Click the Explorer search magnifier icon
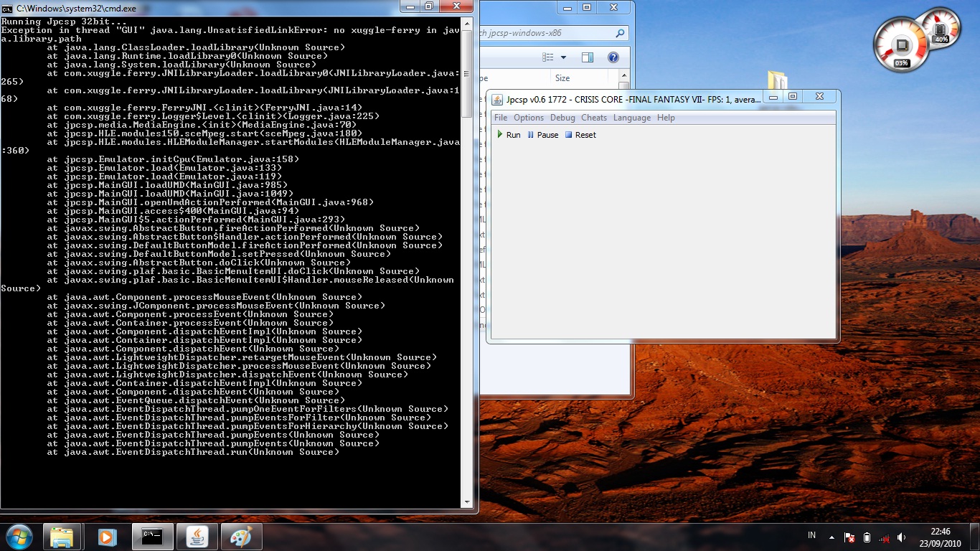Image resolution: width=980 pixels, height=551 pixels. coord(620,33)
